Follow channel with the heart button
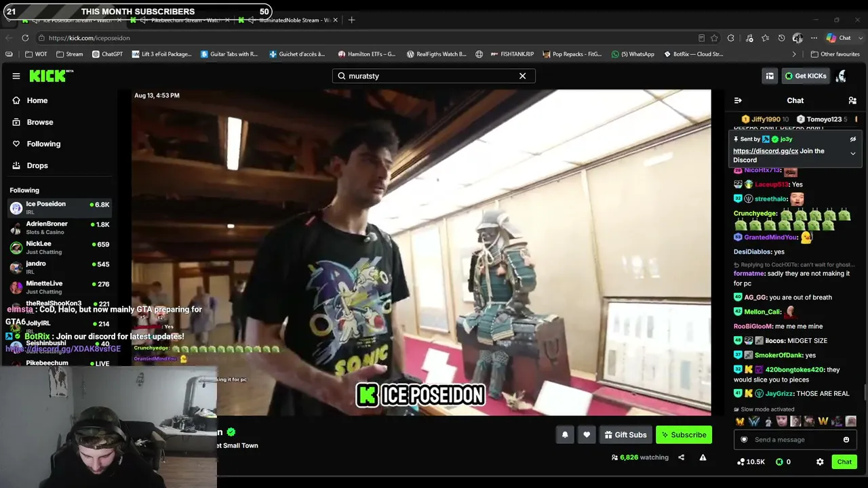868x488 pixels. [587, 435]
